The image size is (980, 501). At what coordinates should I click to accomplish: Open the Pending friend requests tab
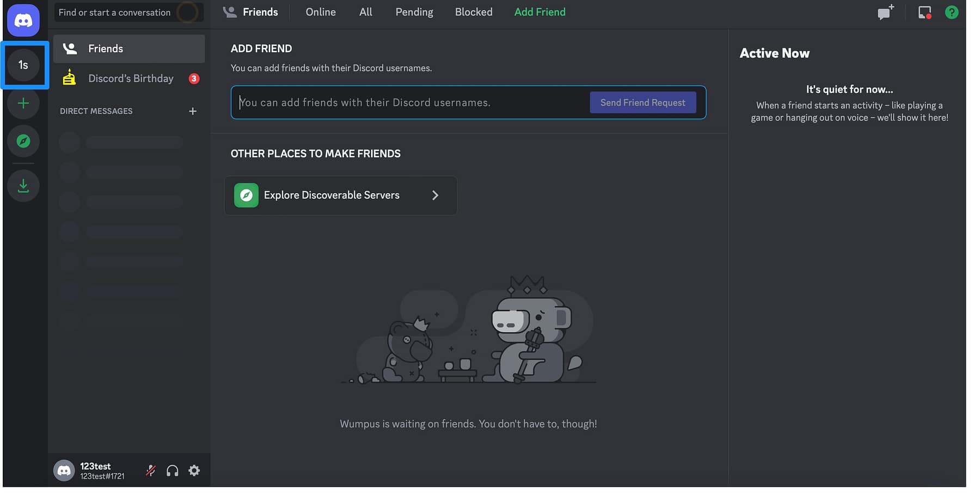click(414, 11)
